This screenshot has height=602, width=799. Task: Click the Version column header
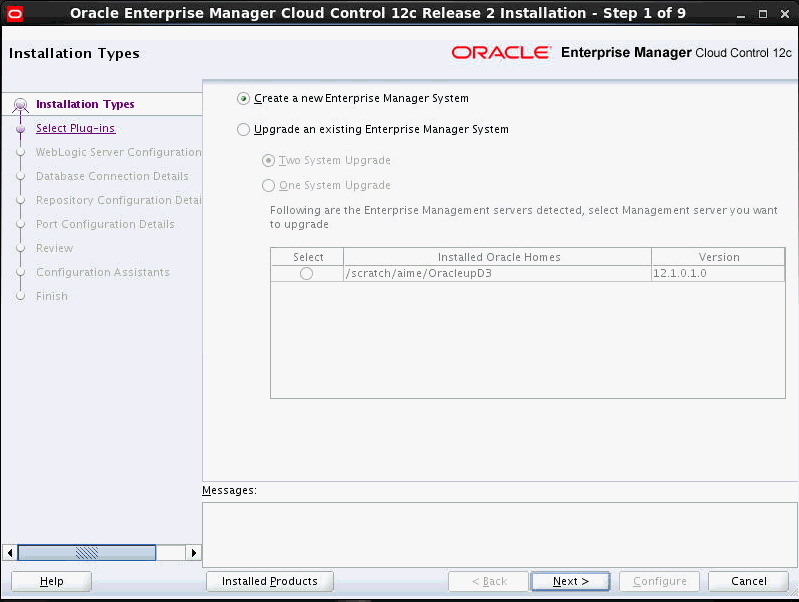coord(718,257)
